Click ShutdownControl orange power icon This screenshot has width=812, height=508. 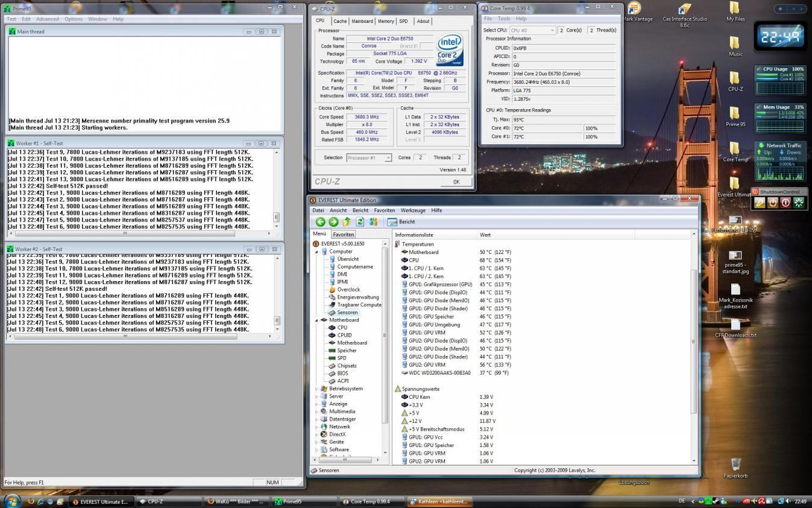pyautogui.click(x=773, y=203)
